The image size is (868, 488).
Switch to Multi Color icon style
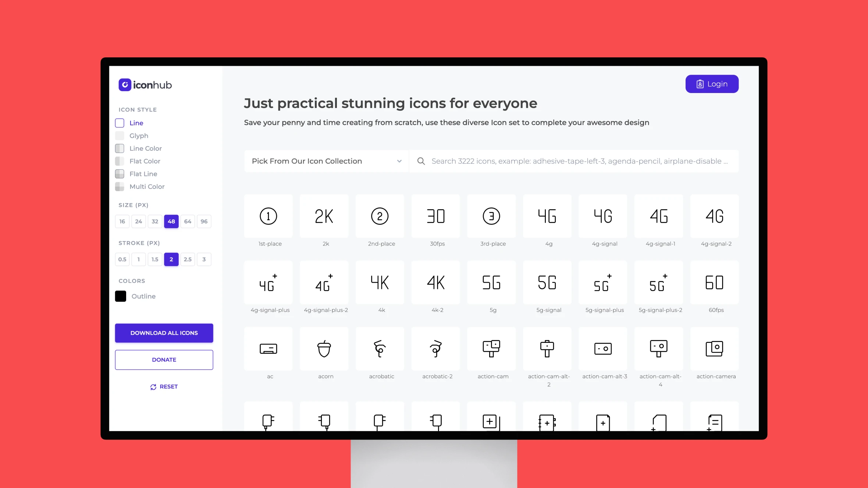pyautogui.click(x=147, y=187)
